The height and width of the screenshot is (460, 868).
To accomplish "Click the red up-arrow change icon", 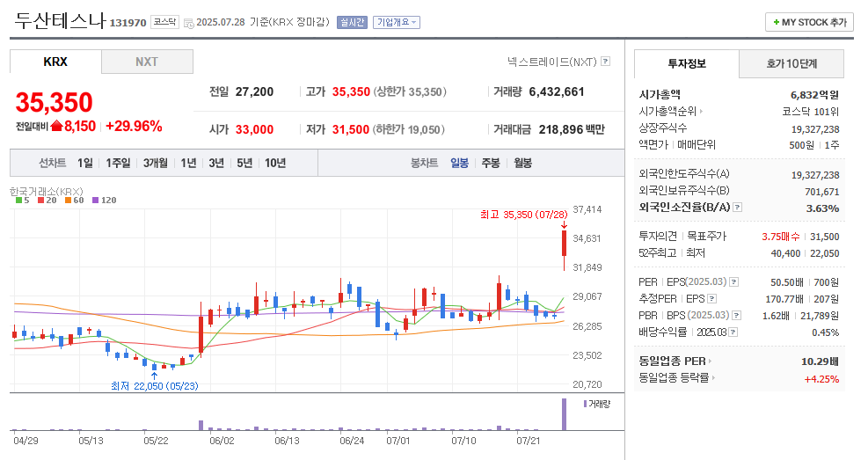I will click(x=56, y=126).
